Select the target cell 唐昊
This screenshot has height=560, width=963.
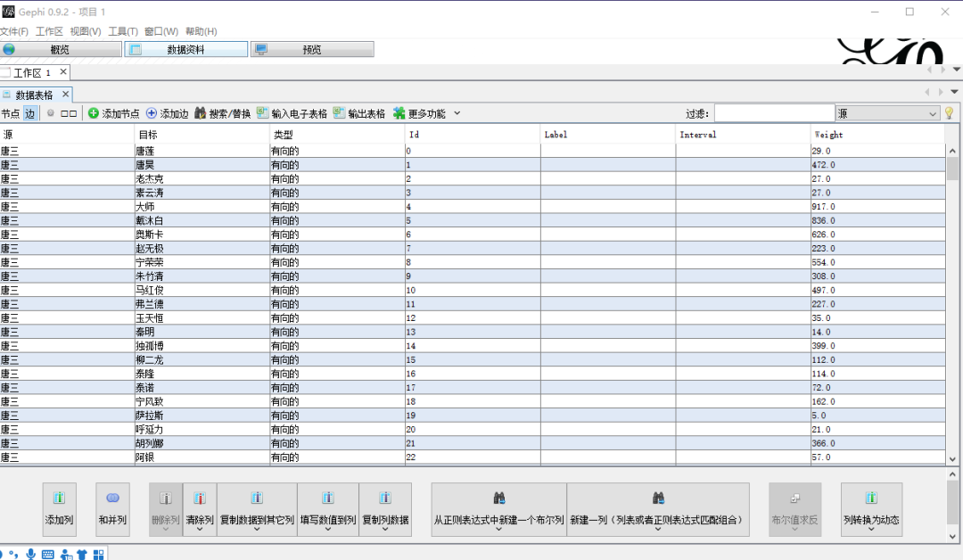click(202, 165)
